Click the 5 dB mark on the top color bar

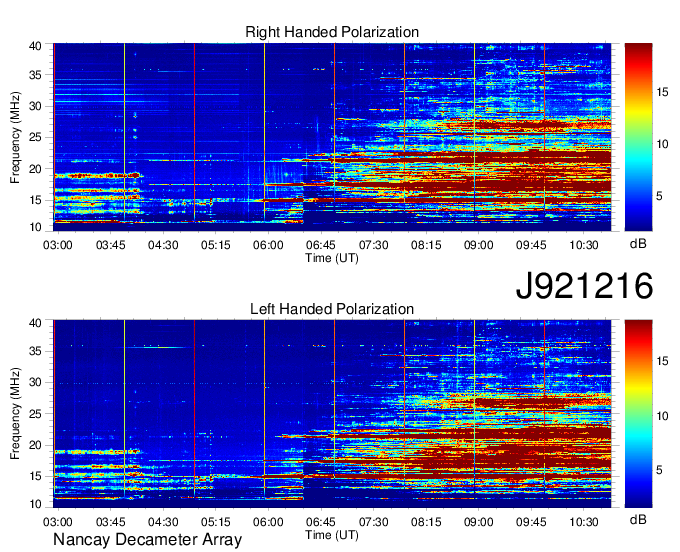pos(659,196)
